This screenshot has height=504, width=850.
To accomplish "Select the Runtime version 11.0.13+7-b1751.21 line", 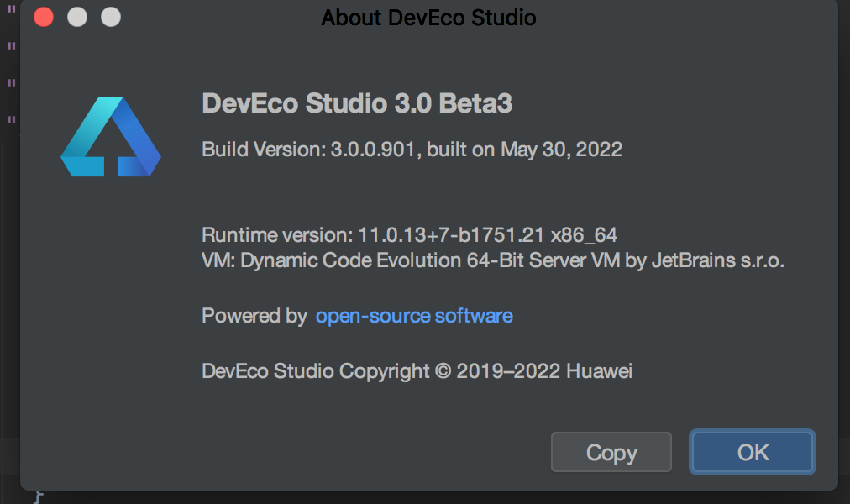I will coord(409,235).
